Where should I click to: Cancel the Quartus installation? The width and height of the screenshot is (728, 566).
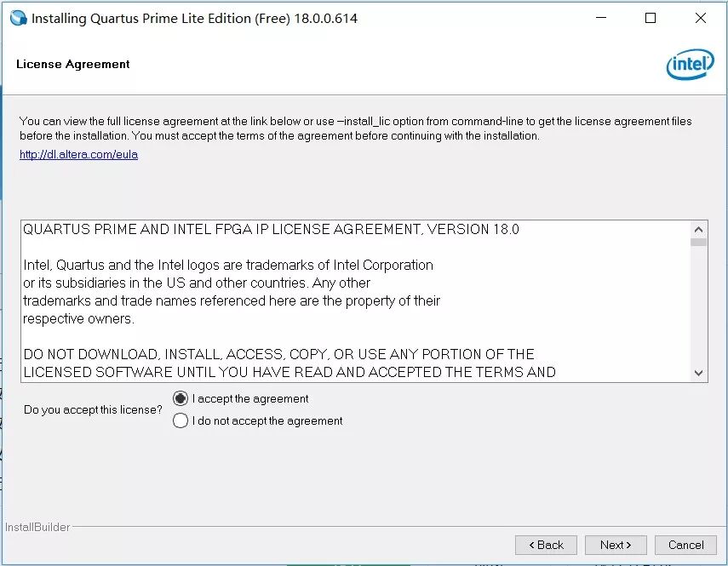pos(685,545)
